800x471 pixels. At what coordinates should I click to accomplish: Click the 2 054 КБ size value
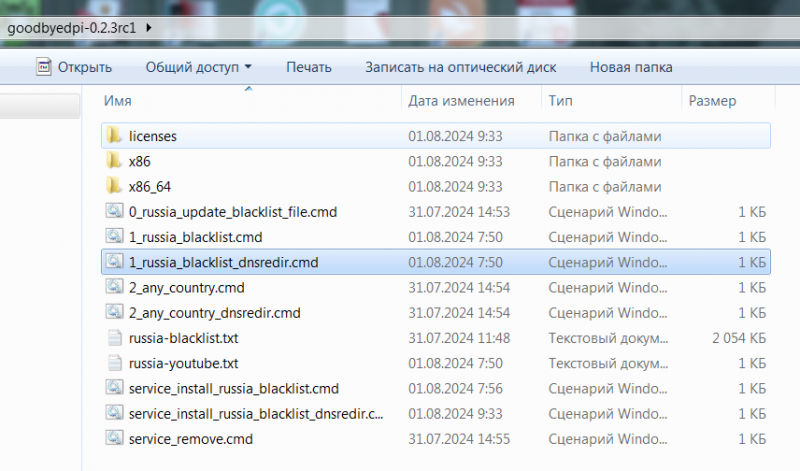click(x=739, y=338)
